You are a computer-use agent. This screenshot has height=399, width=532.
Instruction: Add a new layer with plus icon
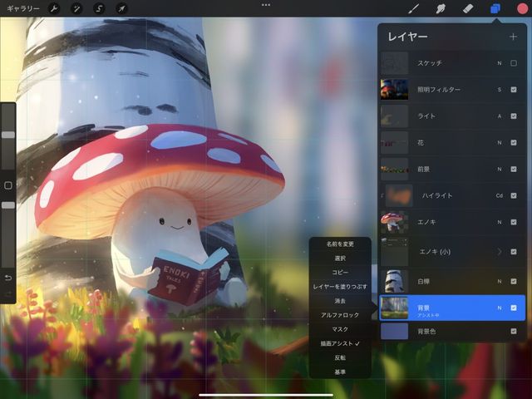tap(513, 37)
